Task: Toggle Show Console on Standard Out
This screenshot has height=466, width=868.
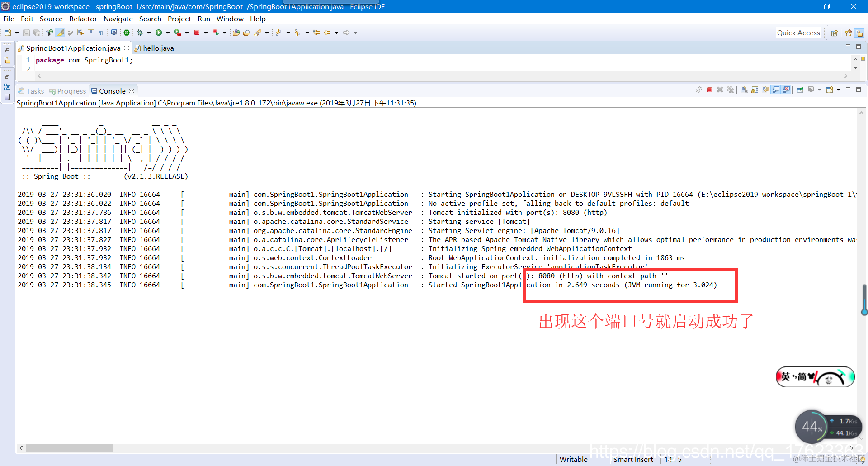Action: (x=776, y=90)
